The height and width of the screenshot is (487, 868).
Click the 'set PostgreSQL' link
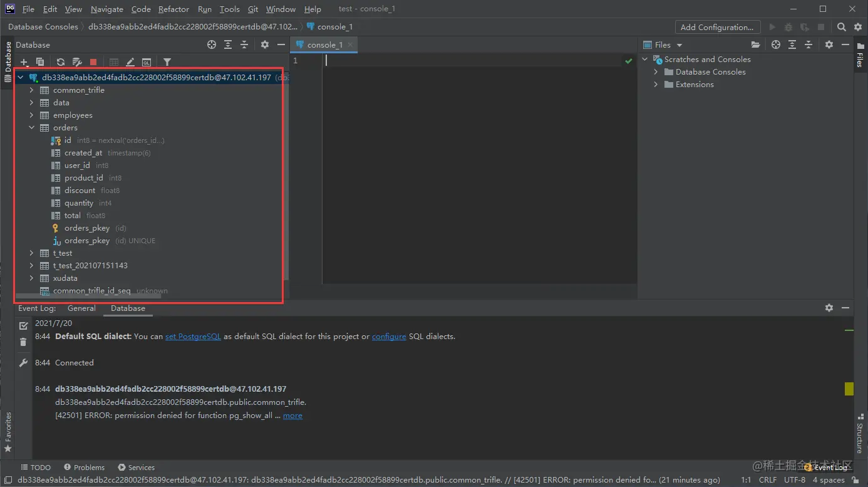pos(193,337)
